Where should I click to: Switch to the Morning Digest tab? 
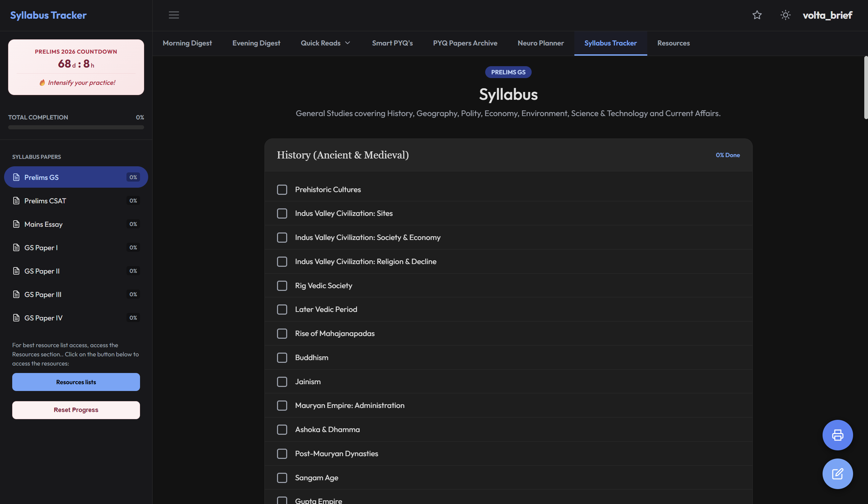(188, 43)
